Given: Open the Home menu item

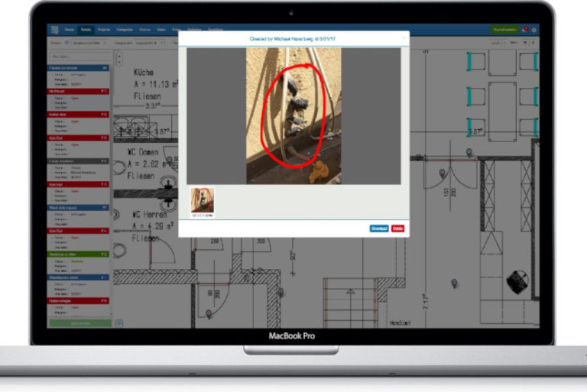Looking at the screenshot, I should coord(70,30).
